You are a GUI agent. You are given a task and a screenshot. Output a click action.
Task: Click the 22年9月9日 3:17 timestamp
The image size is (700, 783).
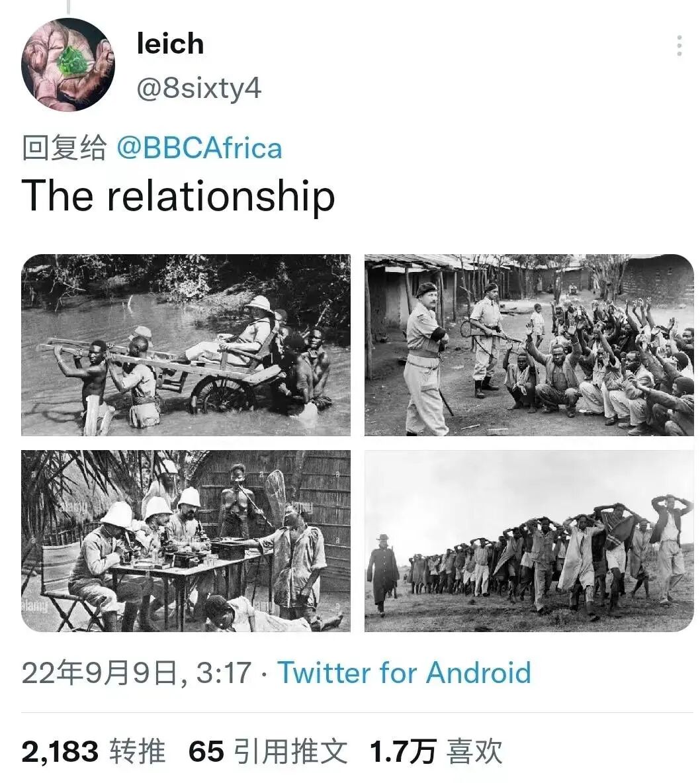(x=137, y=672)
